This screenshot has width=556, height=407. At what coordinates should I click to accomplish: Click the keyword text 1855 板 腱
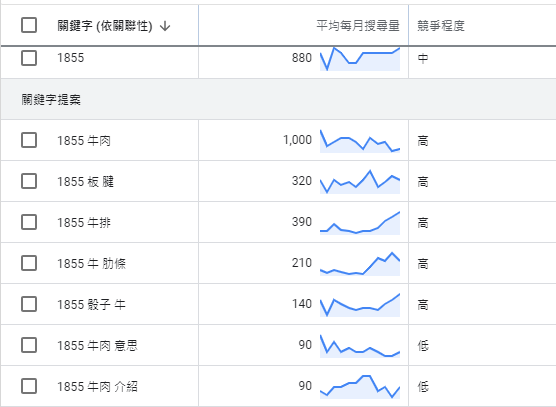(x=85, y=182)
